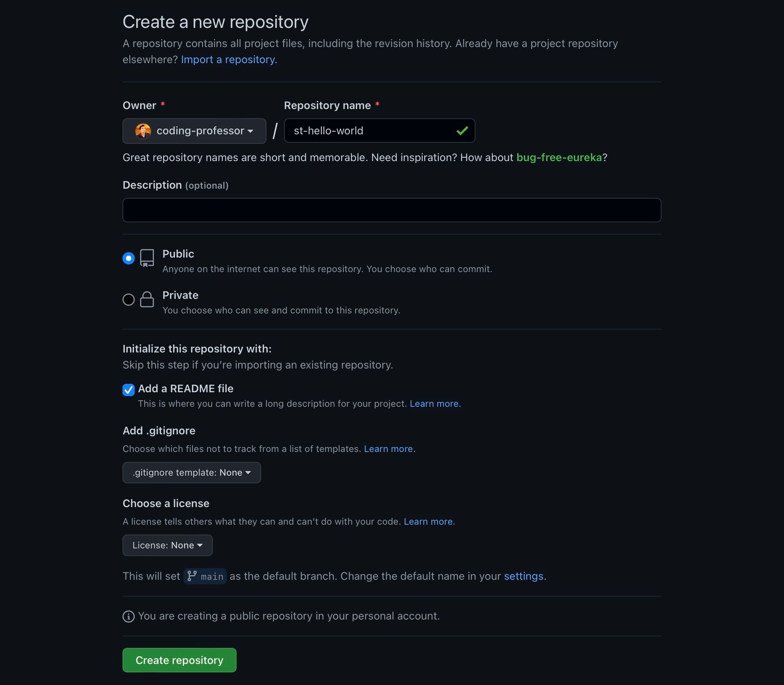Click the green checkmark in repository name
The height and width of the screenshot is (685, 784).
coord(462,131)
